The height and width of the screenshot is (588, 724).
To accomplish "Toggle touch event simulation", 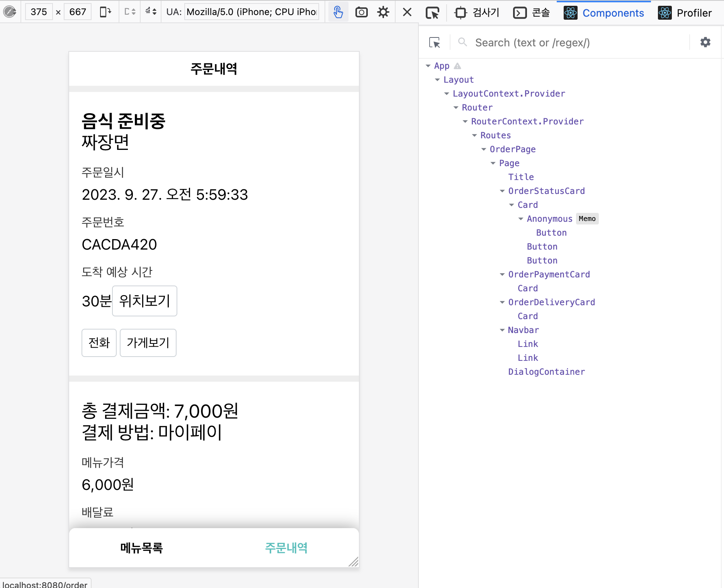I will click(x=338, y=12).
